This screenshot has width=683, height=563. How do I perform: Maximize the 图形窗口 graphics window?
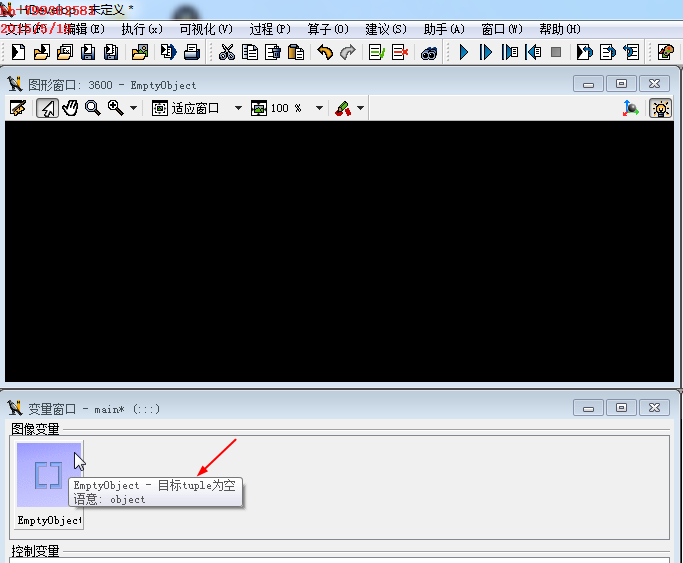tap(621, 84)
